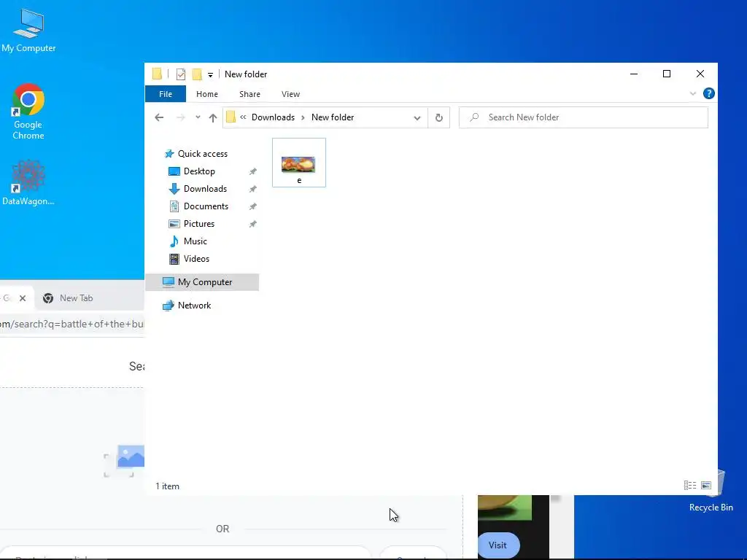Go up one folder level
Viewport: 747px width, 560px height.
(x=212, y=117)
